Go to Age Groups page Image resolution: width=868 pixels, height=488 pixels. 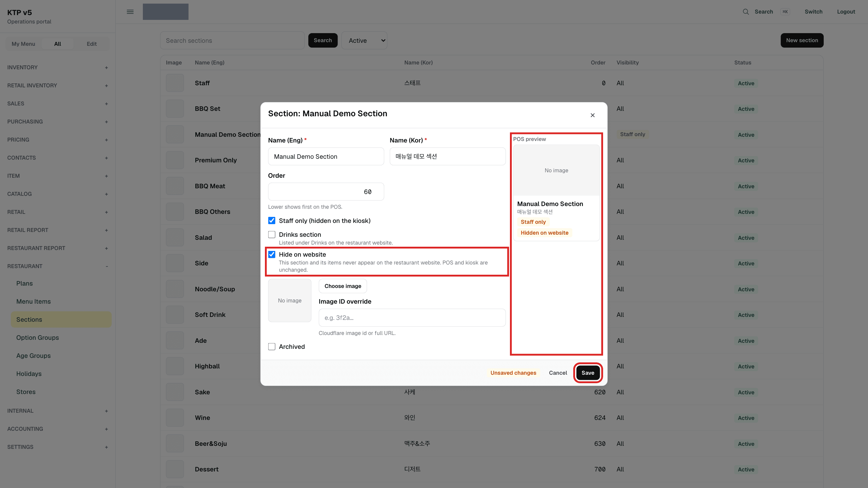61,356
